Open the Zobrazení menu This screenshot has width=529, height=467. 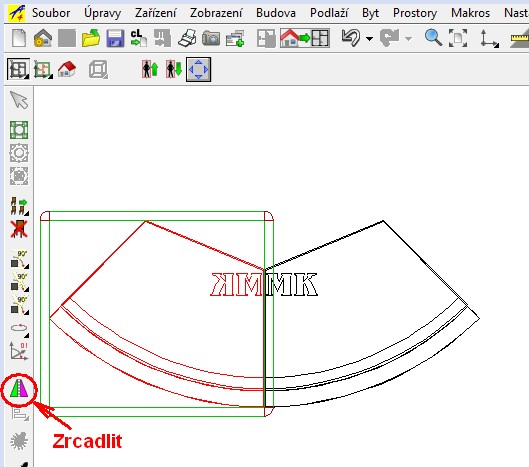[216, 13]
